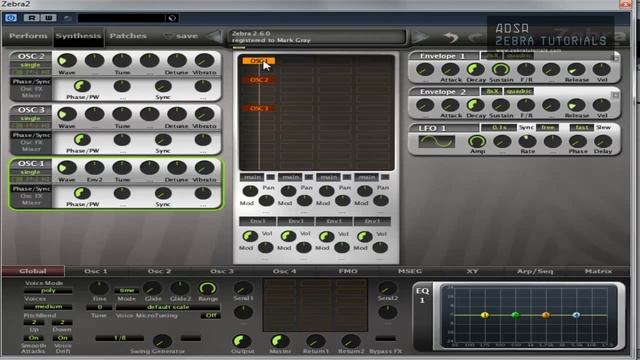Image resolution: width=640 pixels, height=360 pixels.
Task: Open LFO 1 Sync 0.1s dropdown
Action: pos(499,128)
